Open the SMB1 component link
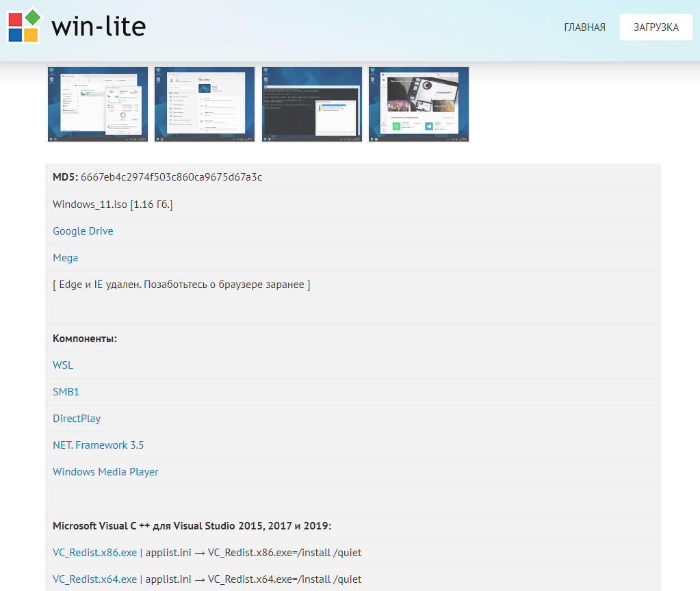700x591 pixels. [66, 391]
